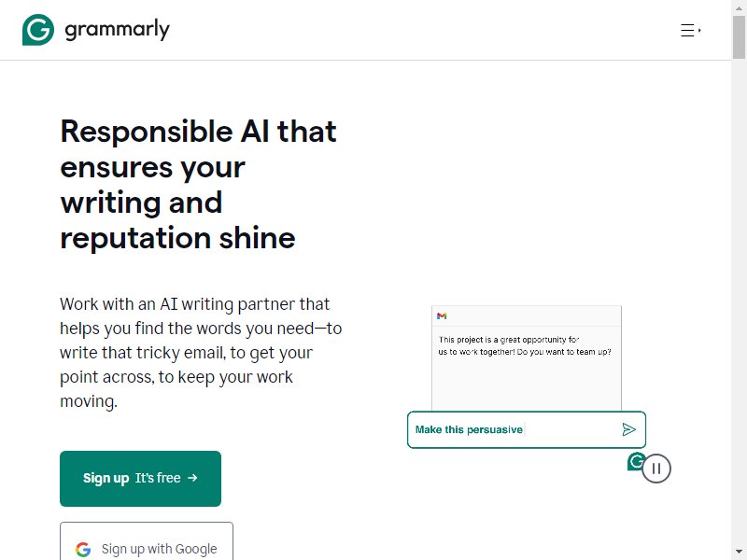Open the hamburger navigation menu
The width and height of the screenshot is (747, 560).
(690, 30)
